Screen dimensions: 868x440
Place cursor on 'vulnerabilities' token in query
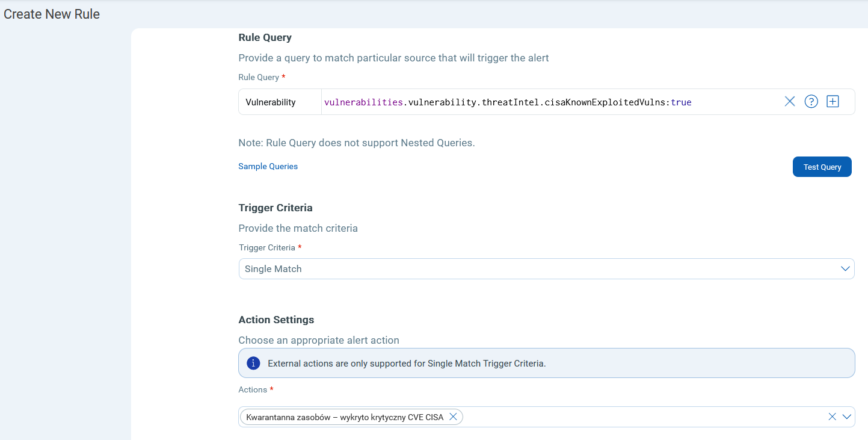coord(363,102)
